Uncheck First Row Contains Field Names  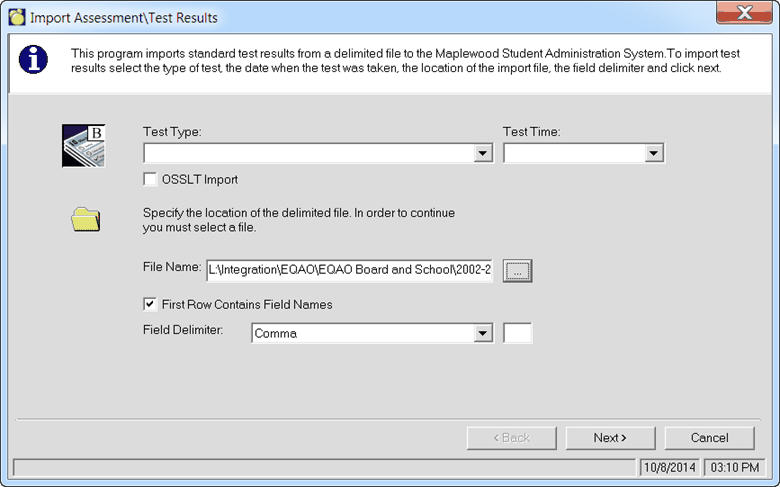tap(151, 304)
